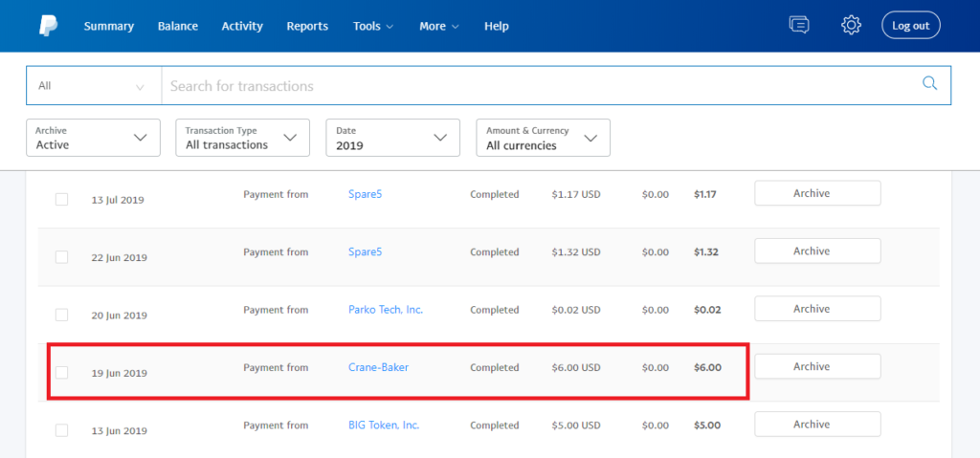Tick the checkbox for 22 Jun 2019 row
980x458 pixels.
point(62,257)
